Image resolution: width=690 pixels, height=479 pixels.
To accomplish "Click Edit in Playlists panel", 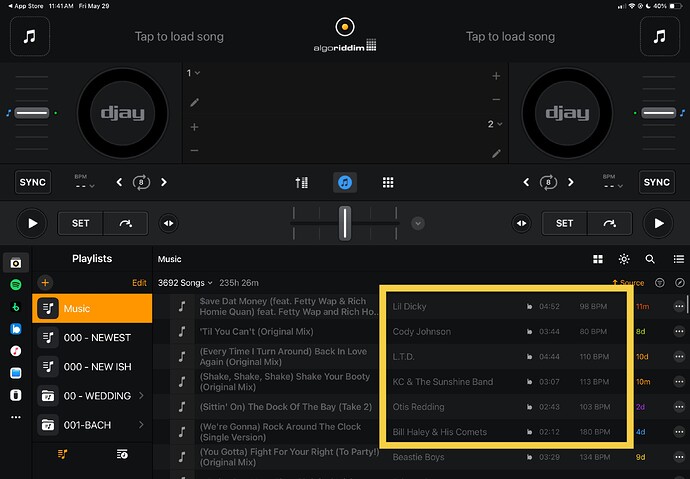I will [139, 283].
